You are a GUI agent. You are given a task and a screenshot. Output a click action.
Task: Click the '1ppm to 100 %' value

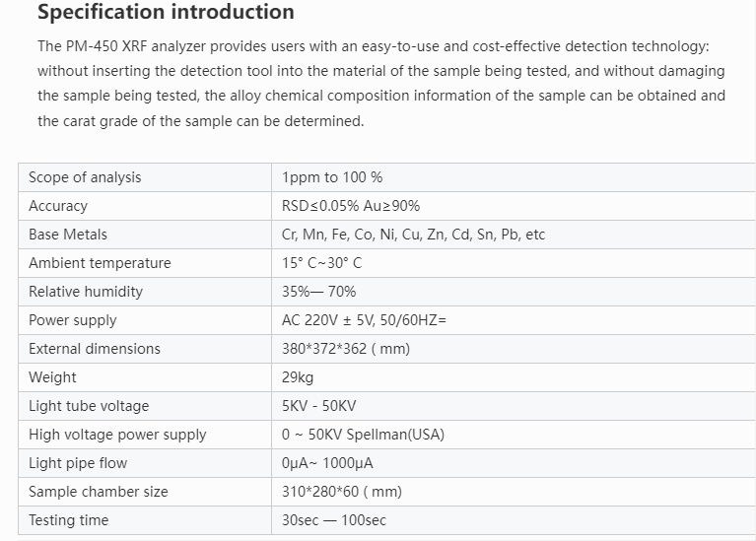pos(332,177)
